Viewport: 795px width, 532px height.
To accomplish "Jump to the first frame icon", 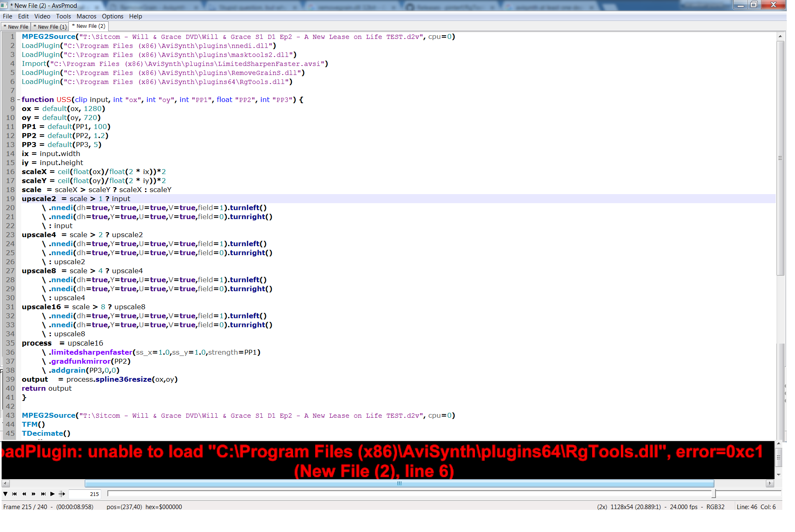I will click(15, 494).
